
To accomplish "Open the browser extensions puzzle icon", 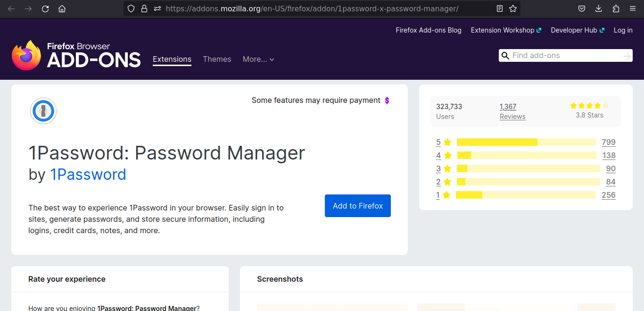I will pyautogui.click(x=615, y=8).
